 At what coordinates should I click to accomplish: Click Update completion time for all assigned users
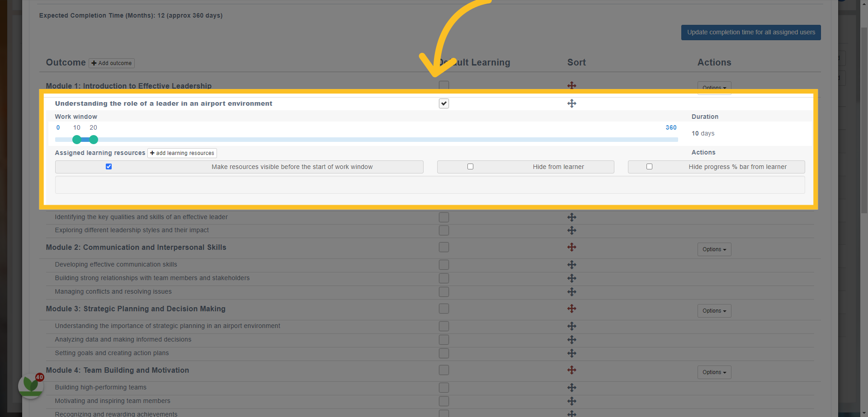[751, 33]
